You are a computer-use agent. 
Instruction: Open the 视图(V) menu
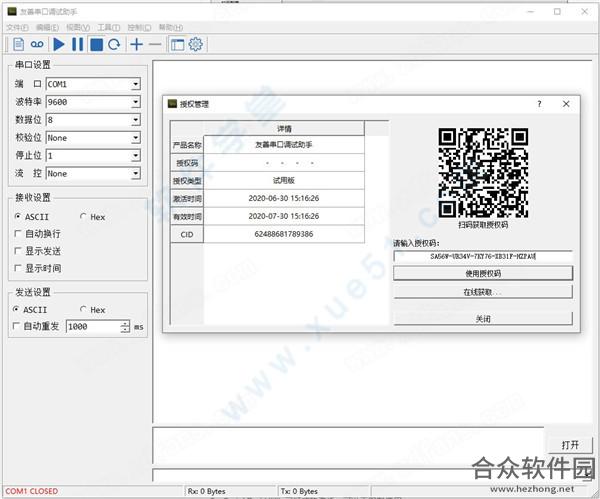coord(78,28)
